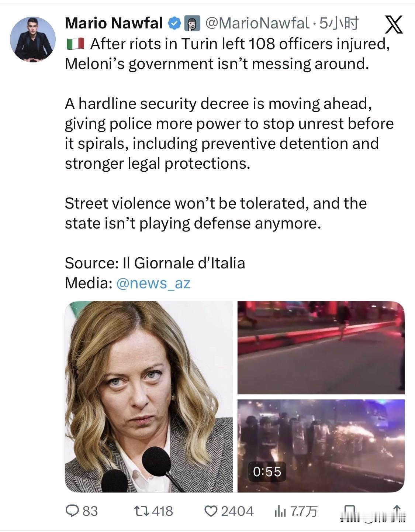Viewport: 415px width, 532px height.
Task: Open Mario Nawfal's profile avatar
Action: [33, 39]
